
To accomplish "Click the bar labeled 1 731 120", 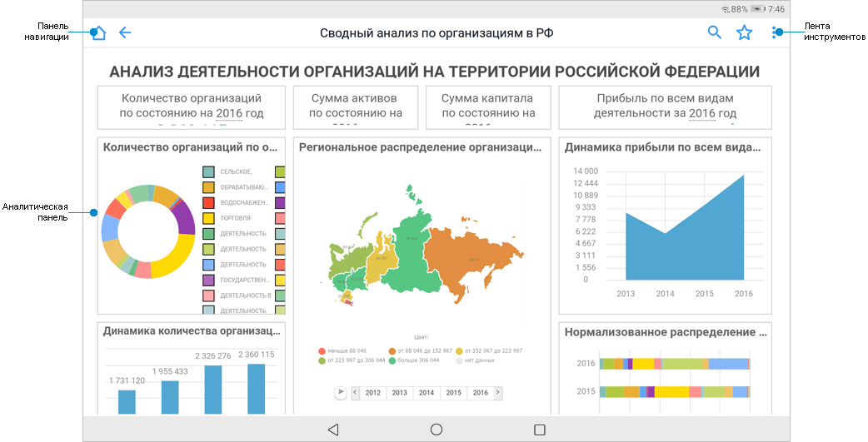I will (127, 401).
